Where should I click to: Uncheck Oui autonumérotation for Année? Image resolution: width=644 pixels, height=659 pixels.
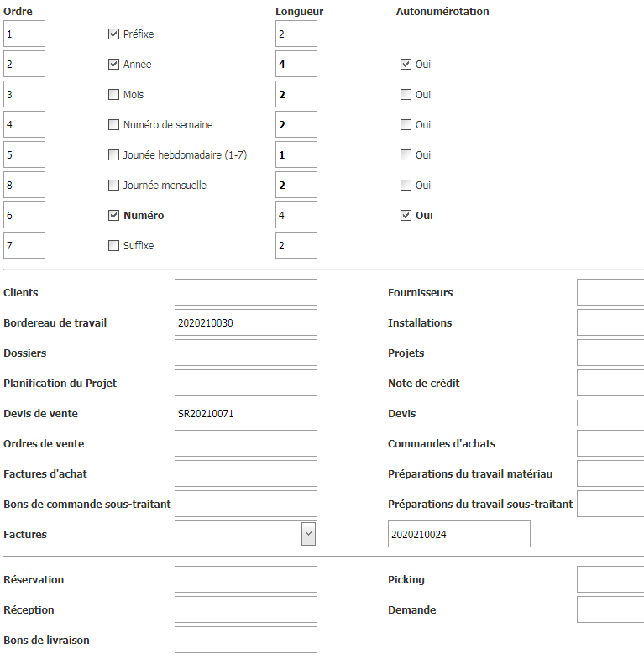(406, 65)
